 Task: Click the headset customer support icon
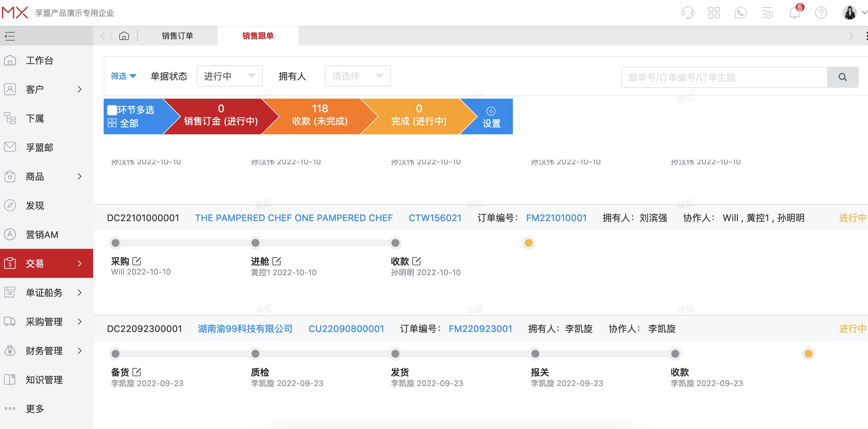688,13
